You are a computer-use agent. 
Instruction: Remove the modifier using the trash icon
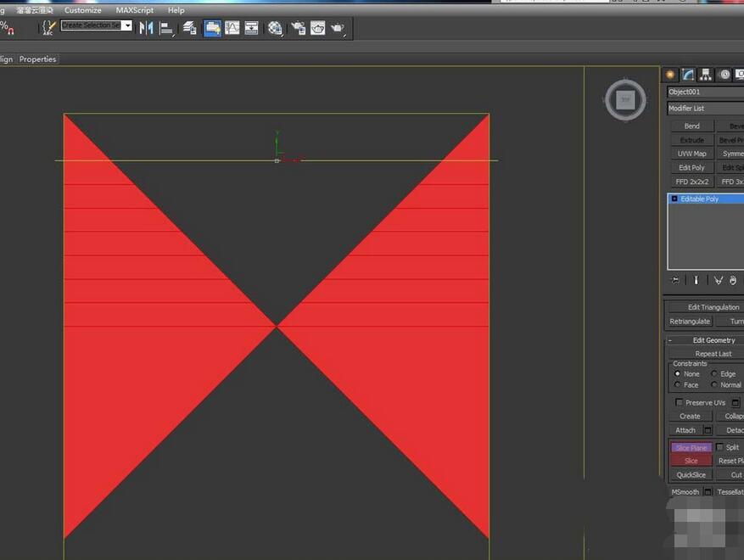click(x=733, y=280)
